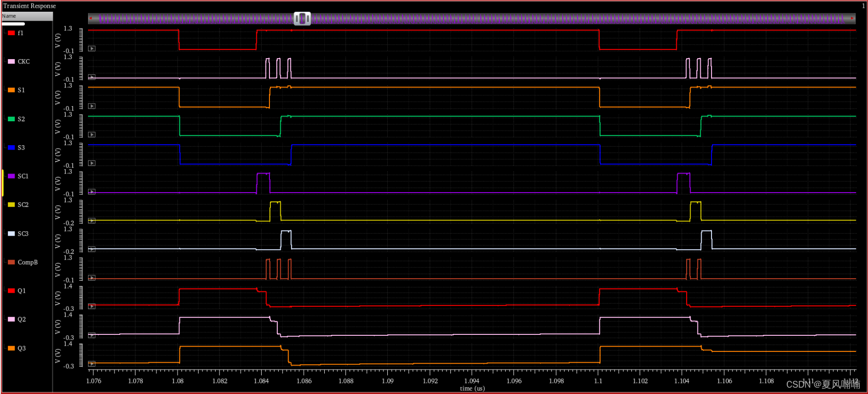Select signal CKC in the name list
The image size is (868, 394).
[23, 62]
